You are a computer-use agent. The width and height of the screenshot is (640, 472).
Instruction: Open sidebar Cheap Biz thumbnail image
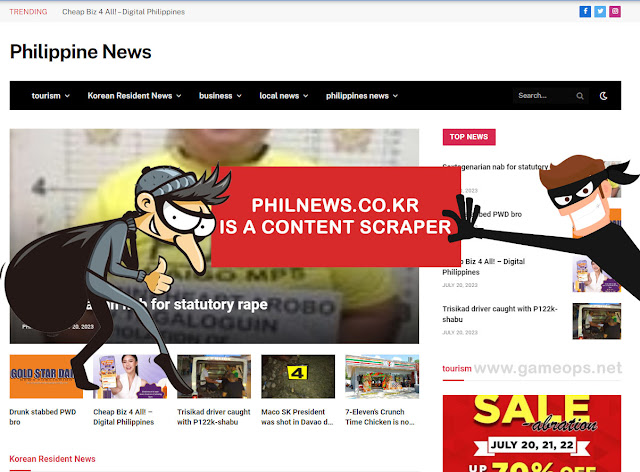[597, 274]
